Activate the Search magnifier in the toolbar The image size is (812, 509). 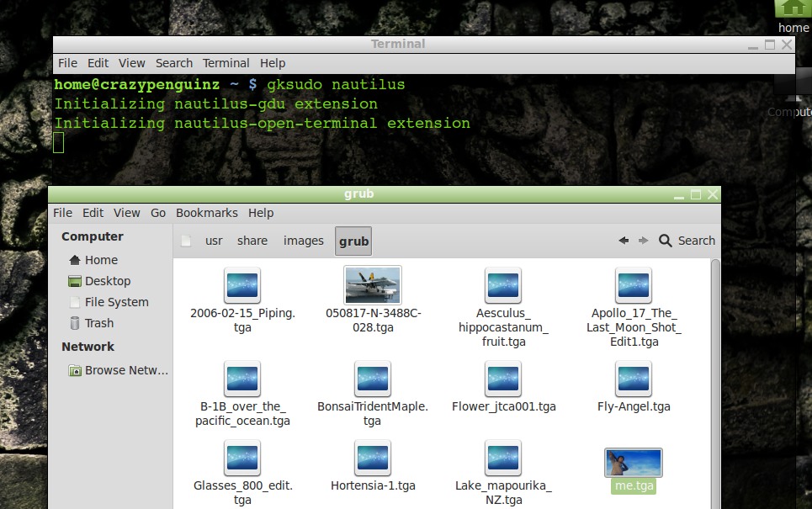tap(665, 240)
